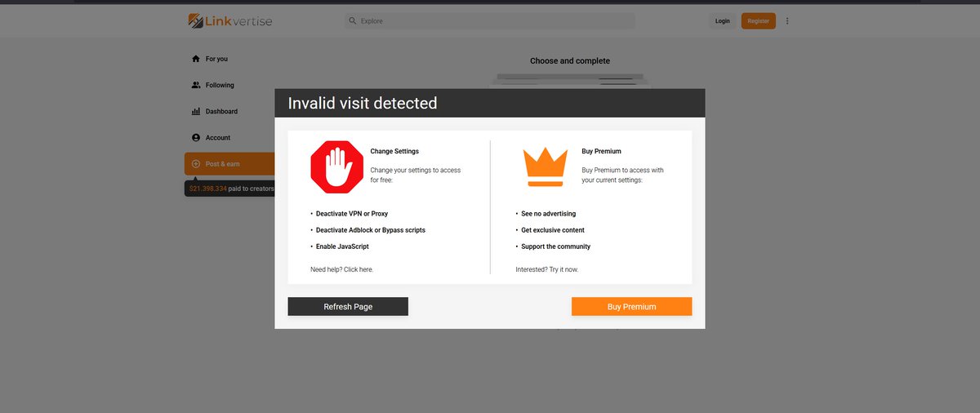Click the red stop hand icon
980x413 pixels.
point(336,167)
